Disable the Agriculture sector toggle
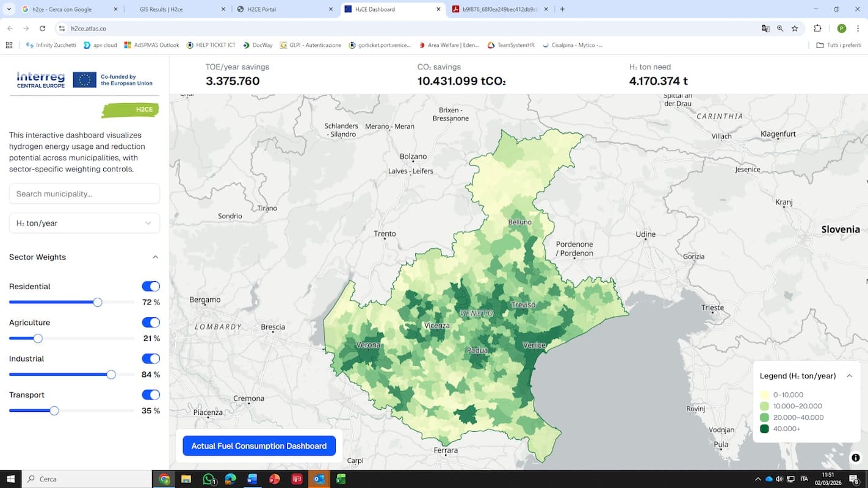Image resolution: width=868 pixels, height=488 pixels. (x=151, y=322)
